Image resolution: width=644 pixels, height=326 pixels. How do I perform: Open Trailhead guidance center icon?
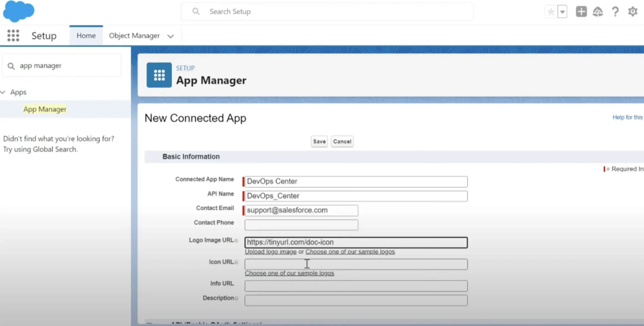(598, 12)
